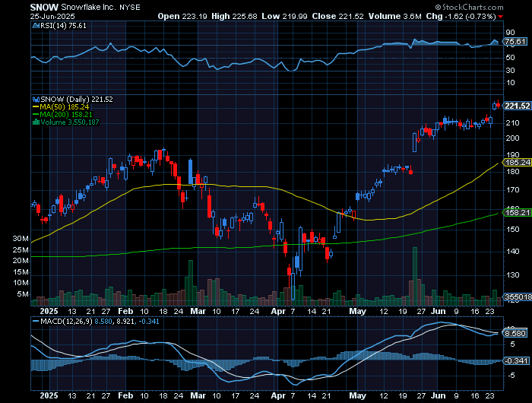Click the 75.61 RSI value tag

(x=515, y=42)
